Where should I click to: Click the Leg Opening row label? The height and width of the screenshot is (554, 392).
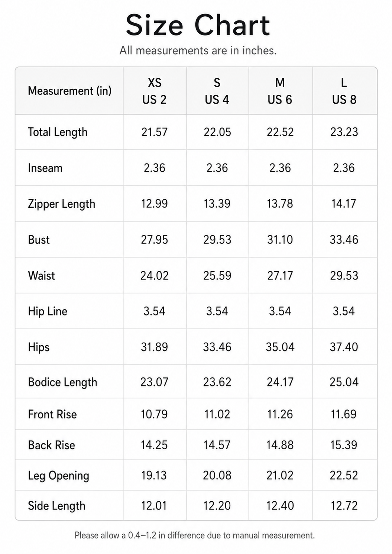(58, 476)
